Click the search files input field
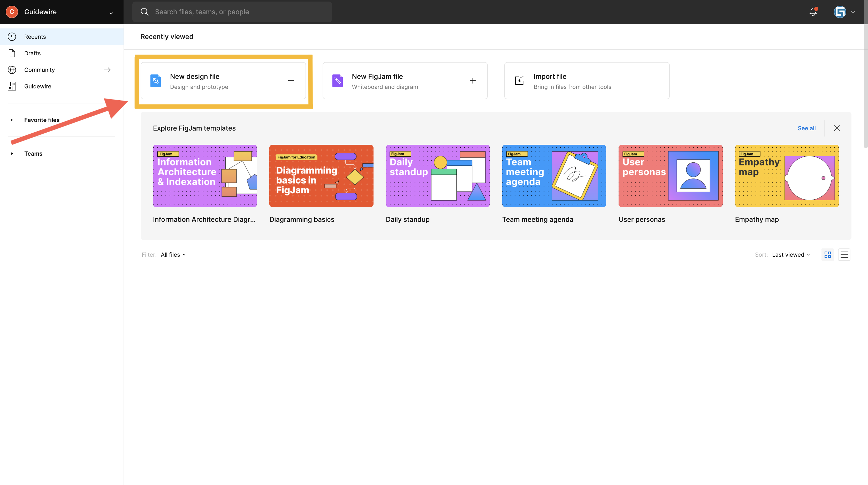The width and height of the screenshot is (868, 485). [x=232, y=12]
